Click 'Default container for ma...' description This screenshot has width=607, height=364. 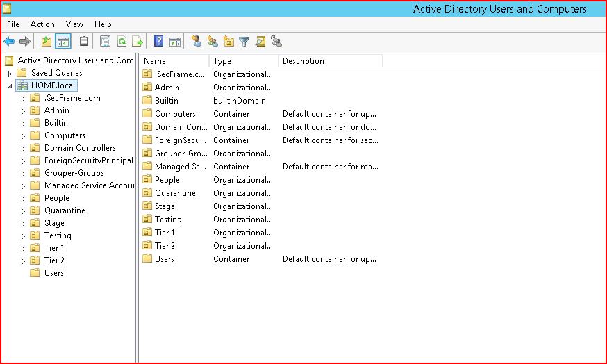(330, 166)
